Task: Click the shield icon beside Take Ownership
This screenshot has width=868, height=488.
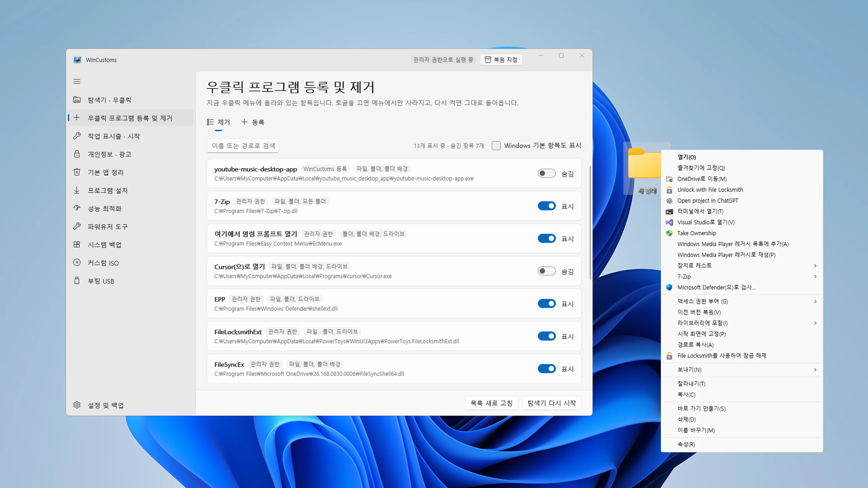Action: coord(670,233)
